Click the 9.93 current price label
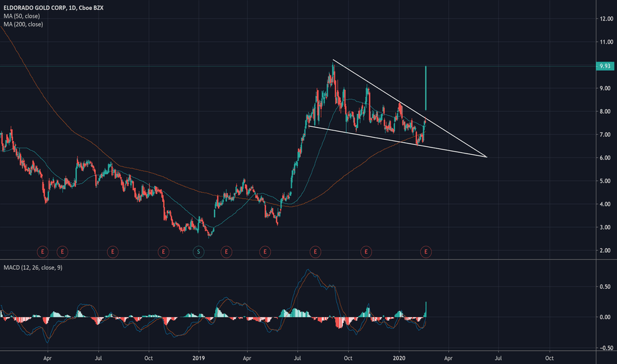 605,66
